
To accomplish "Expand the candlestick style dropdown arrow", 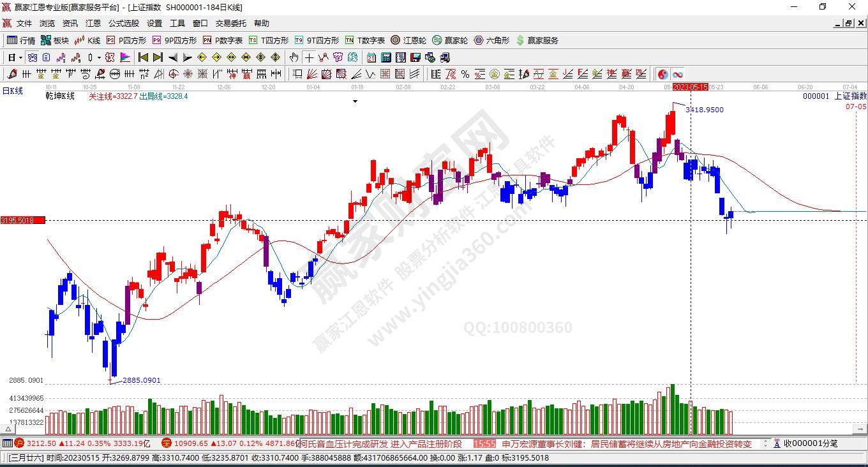I will pyautogui.click(x=99, y=57).
